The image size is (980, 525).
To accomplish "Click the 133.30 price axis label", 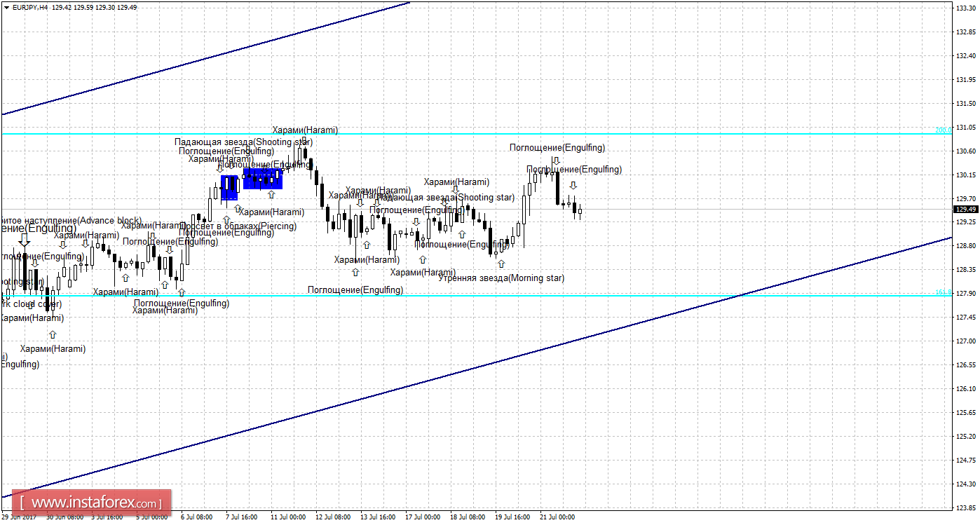I will (x=965, y=8).
